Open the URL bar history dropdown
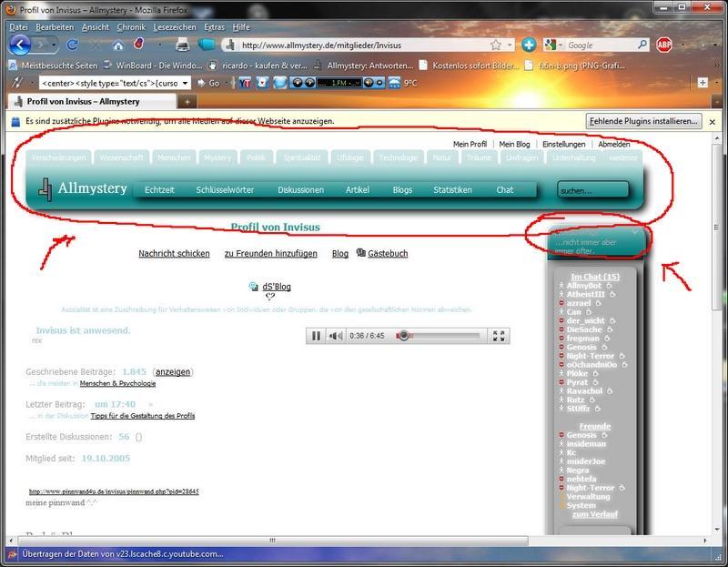The height and width of the screenshot is (567, 728). coord(510,45)
